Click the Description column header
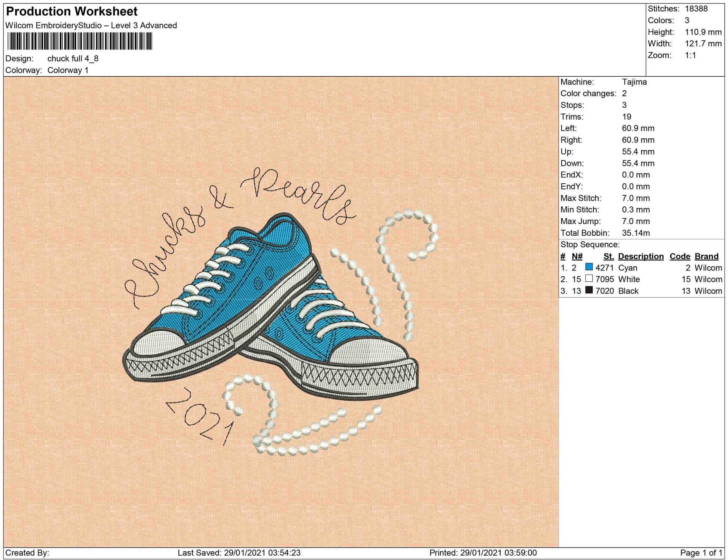Image resolution: width=728 pixels, height=560 pixels. click(x=640, y=256)
